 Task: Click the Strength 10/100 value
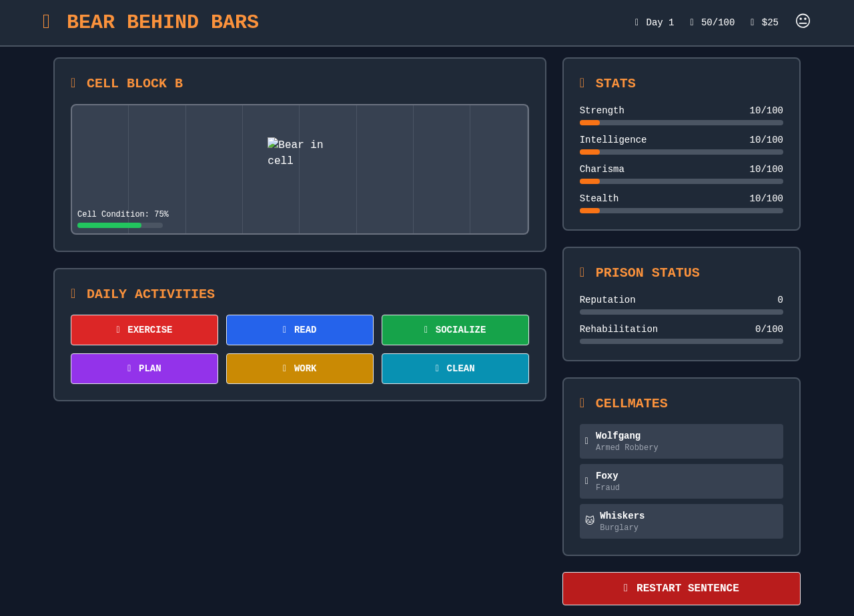coord(766,111)
